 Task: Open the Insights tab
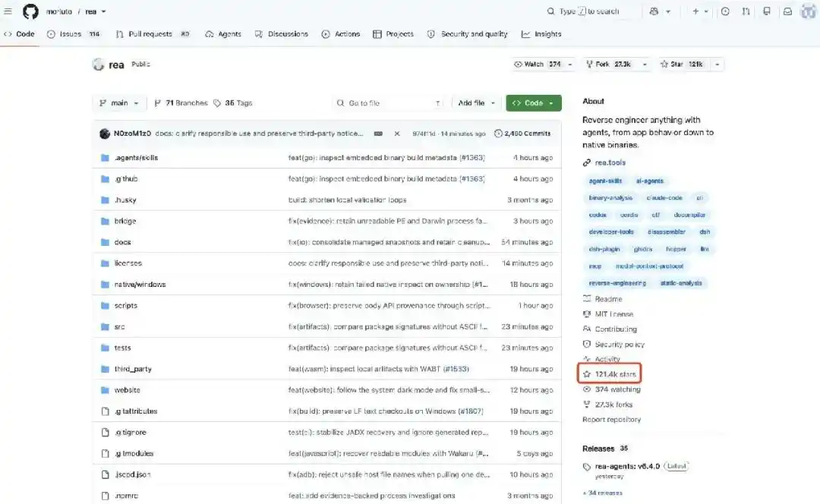click(541, 34)
